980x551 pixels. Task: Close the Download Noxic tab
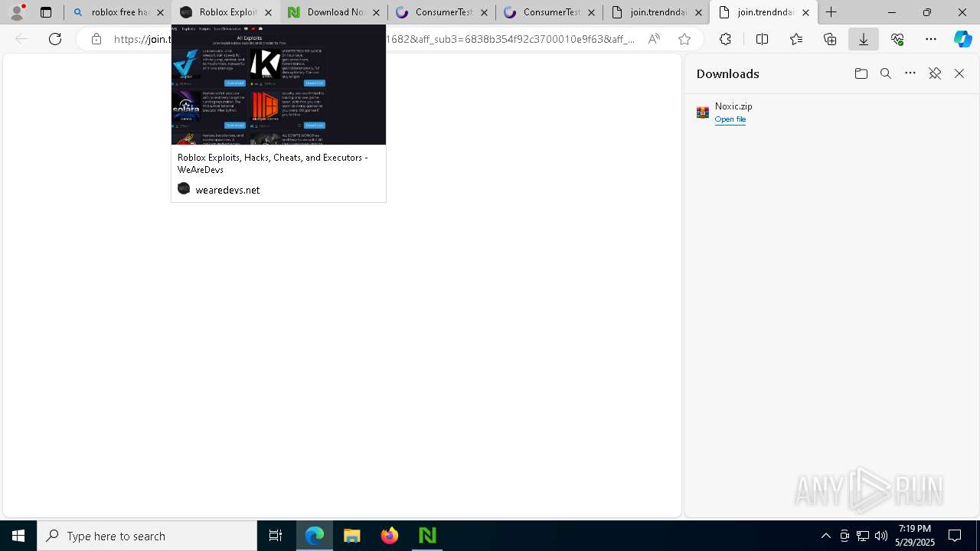point(376,12)
